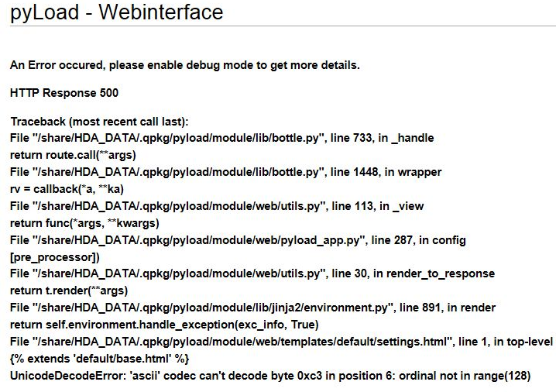Select the settings.html line 1 top-level entry

click(282, 341)
